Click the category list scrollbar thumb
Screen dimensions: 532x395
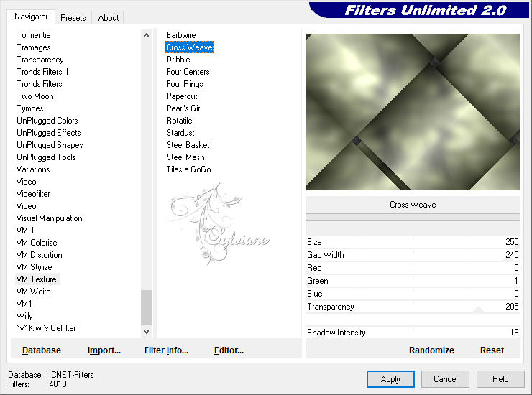coord(146,307)
